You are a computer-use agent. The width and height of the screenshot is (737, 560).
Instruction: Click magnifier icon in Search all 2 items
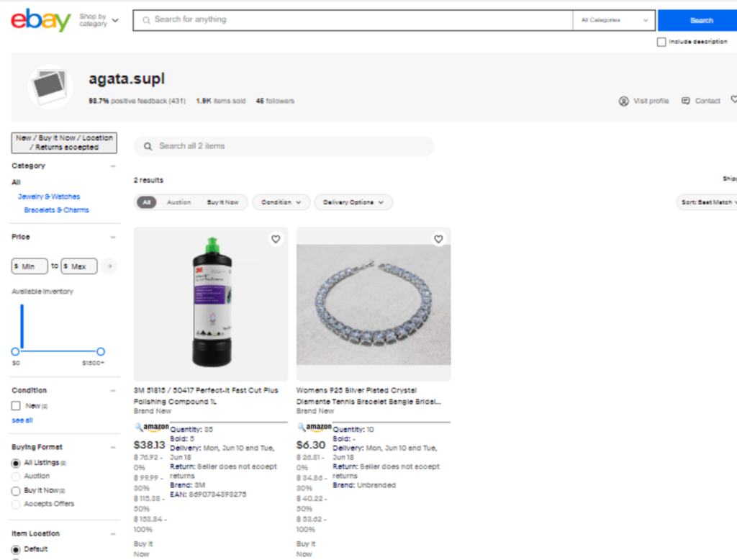(148, 146)
